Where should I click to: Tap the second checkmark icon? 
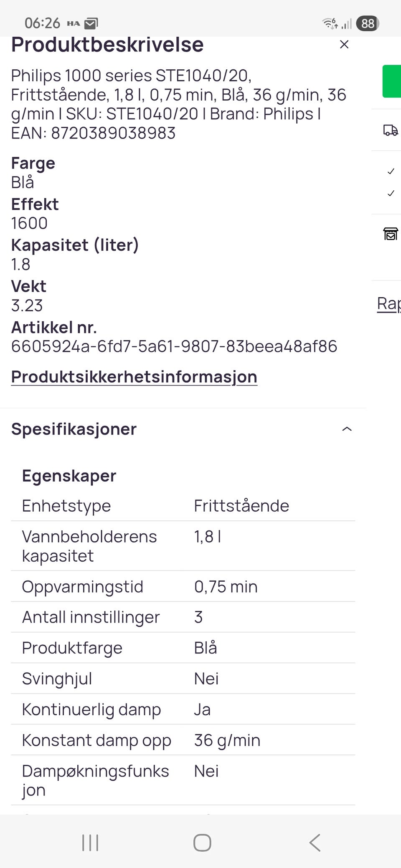click(391, 193)
